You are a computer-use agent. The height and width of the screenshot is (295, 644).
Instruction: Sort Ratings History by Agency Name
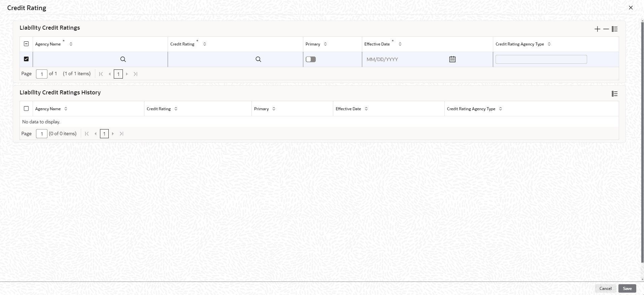pos(66,109)
